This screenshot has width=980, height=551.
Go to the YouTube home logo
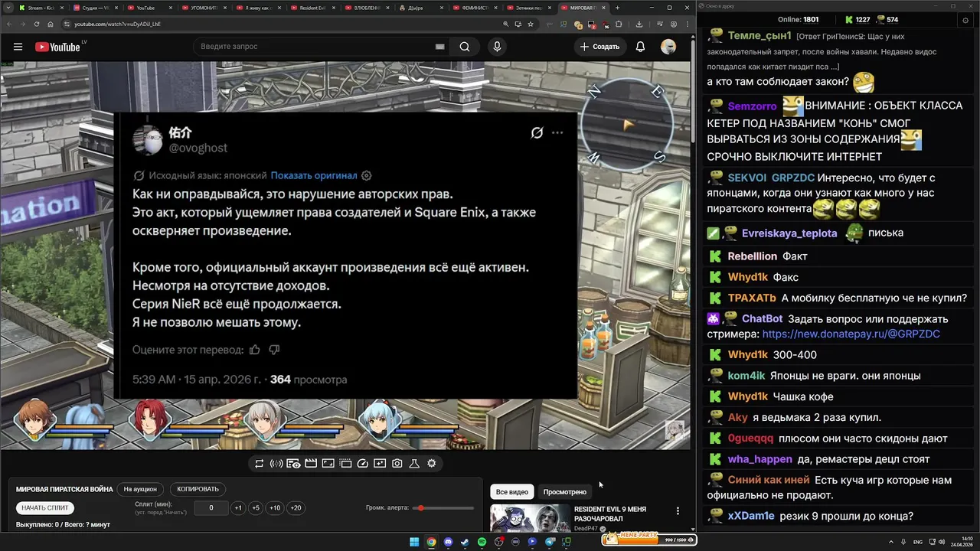click(x=57, y=47)
